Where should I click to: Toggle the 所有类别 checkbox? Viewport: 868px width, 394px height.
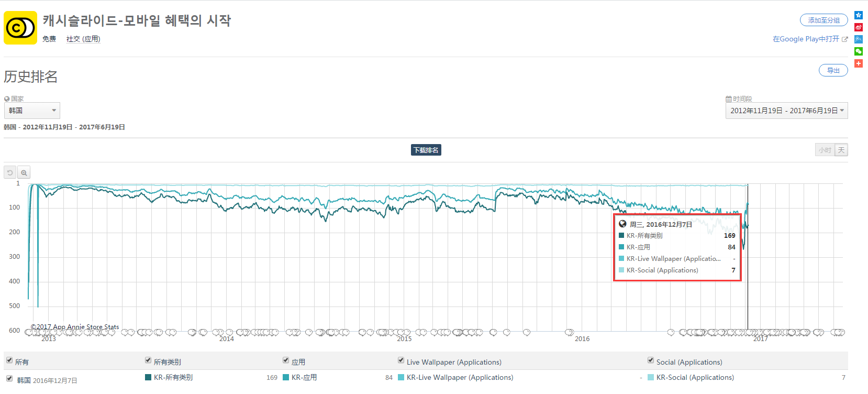point(148,360)
